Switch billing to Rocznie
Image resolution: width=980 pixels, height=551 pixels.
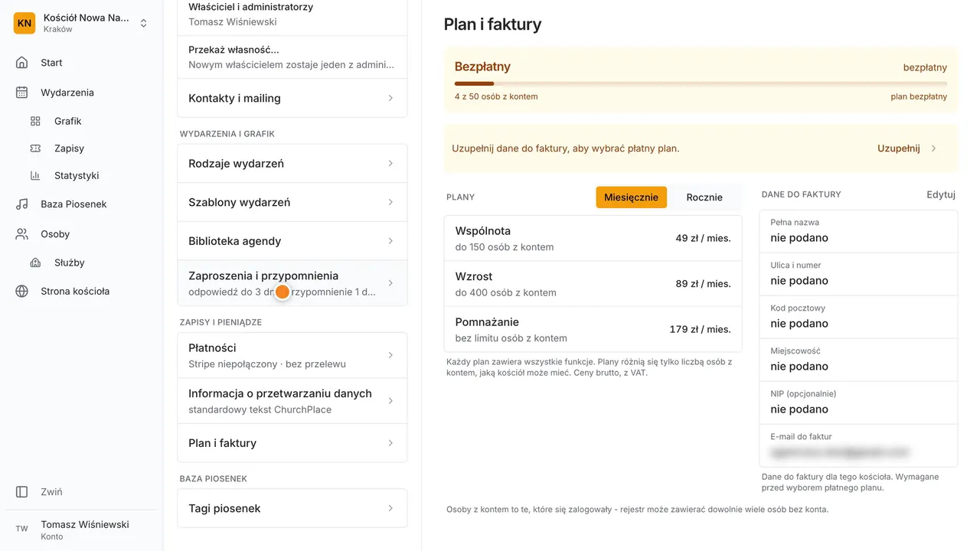click(x=704, y=197)
